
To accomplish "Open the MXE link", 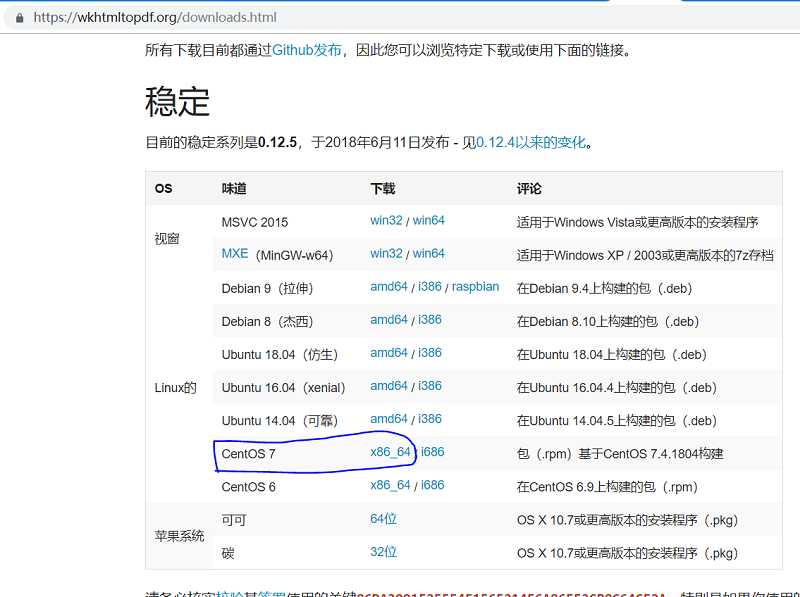I will tap(235, 254).
